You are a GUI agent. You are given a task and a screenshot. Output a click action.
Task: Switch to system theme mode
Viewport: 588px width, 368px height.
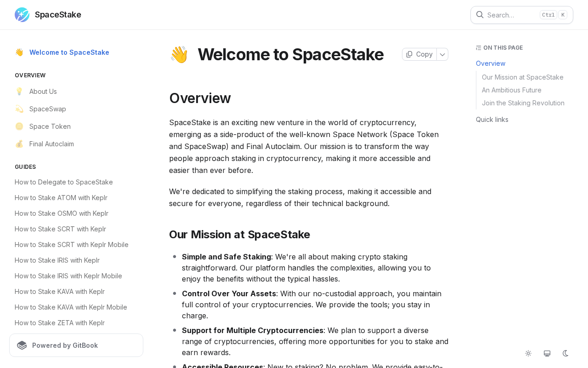(547, 353)
